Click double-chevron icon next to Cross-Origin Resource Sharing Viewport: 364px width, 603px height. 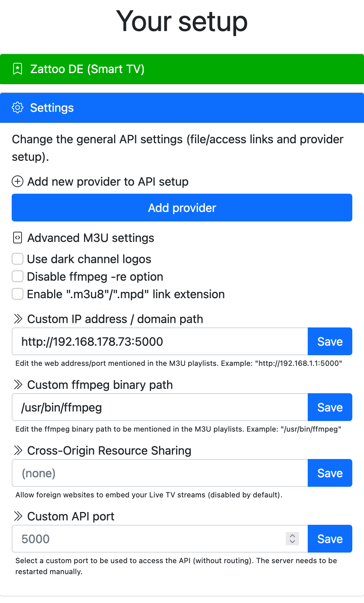coord(18,450)
